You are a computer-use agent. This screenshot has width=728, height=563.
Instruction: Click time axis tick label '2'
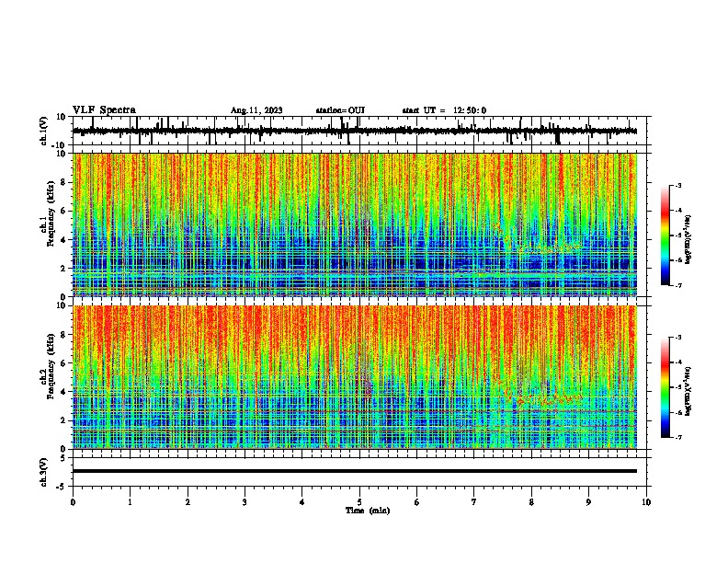point(188,502)
